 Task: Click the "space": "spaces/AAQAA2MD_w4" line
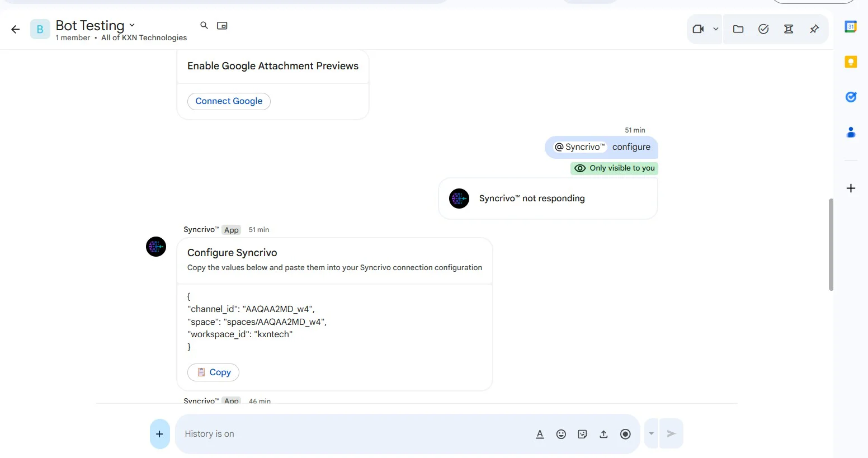(x=257, y=322)
